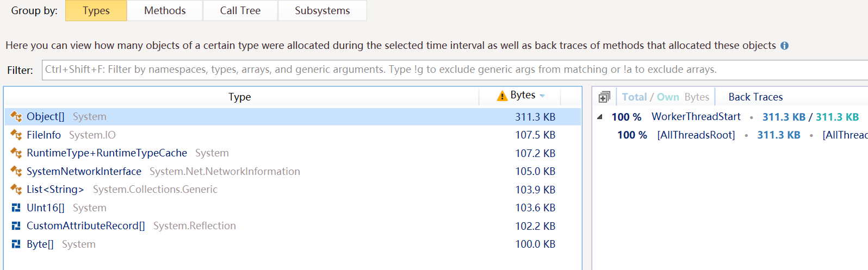This screenshot has height=270, width=868.
Task: Select the List<String> type row
Action: click(293, 190)
